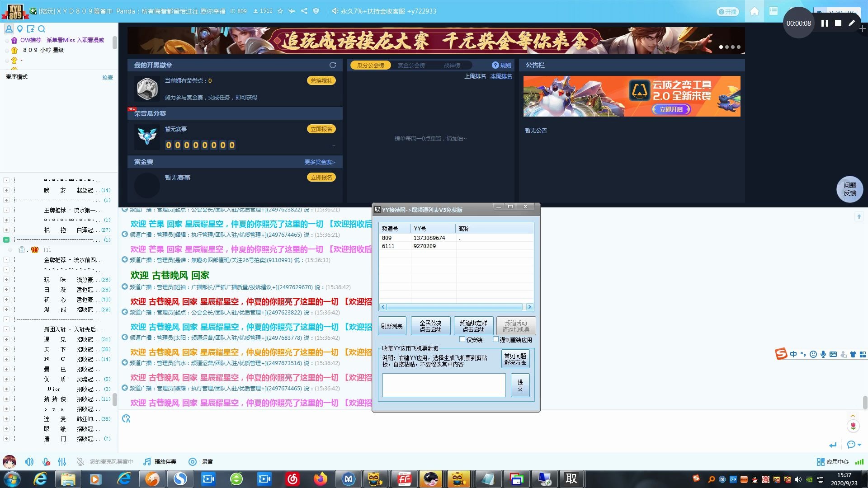Select row 809 in channel table
The image size is (868, 488).
[x=456, y=238]
